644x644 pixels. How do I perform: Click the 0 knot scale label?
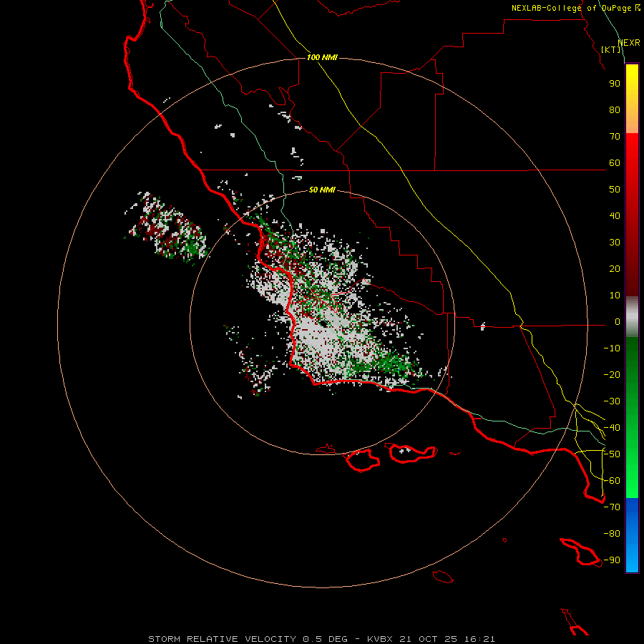(x=618, y=321)
